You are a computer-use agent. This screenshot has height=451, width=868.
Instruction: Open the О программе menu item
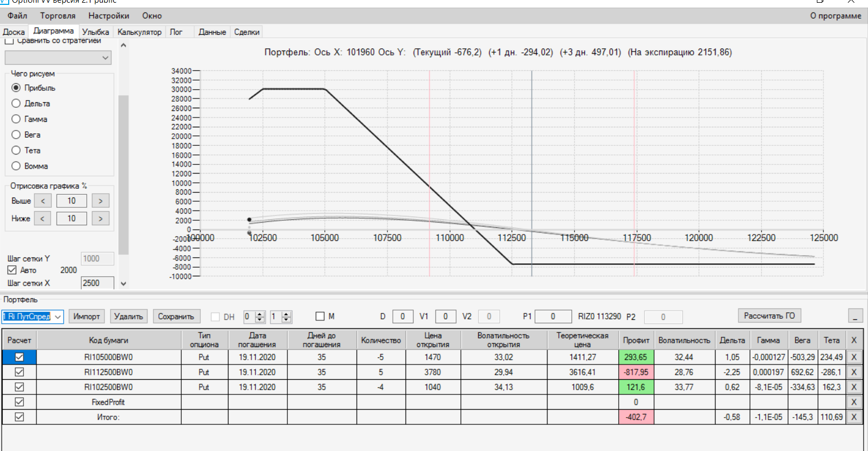tap(835, 16)
